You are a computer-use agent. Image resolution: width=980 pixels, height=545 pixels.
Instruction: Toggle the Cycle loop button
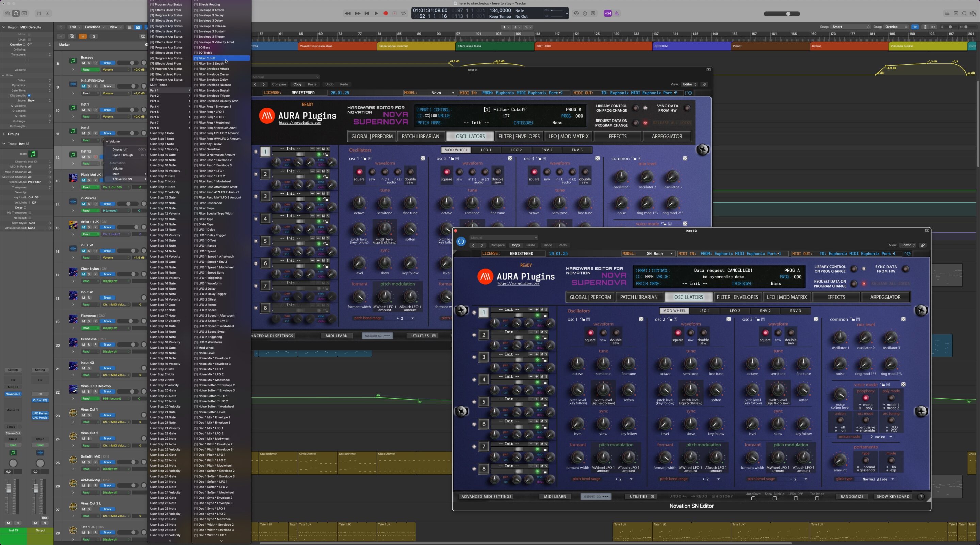tap(404, 13)
